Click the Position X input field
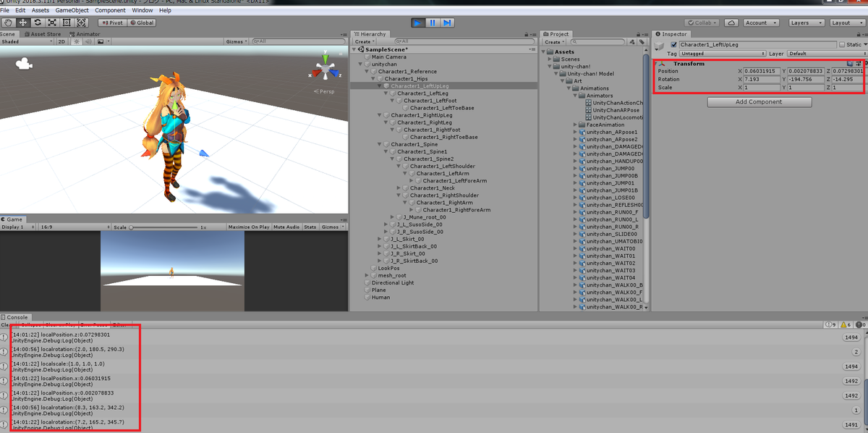Image resolution: width=868 pixels, height=433 pixels. 763,71
